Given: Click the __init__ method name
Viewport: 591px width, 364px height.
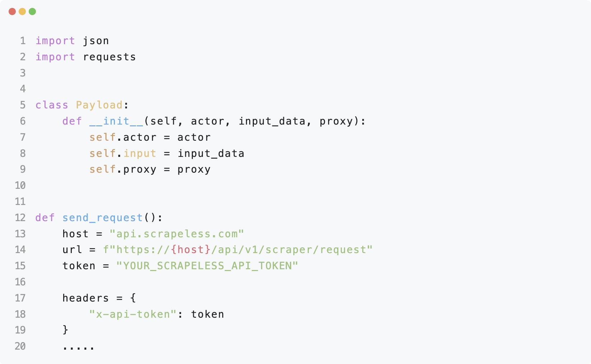Looking at the screenshot, I should click(116, 121).
